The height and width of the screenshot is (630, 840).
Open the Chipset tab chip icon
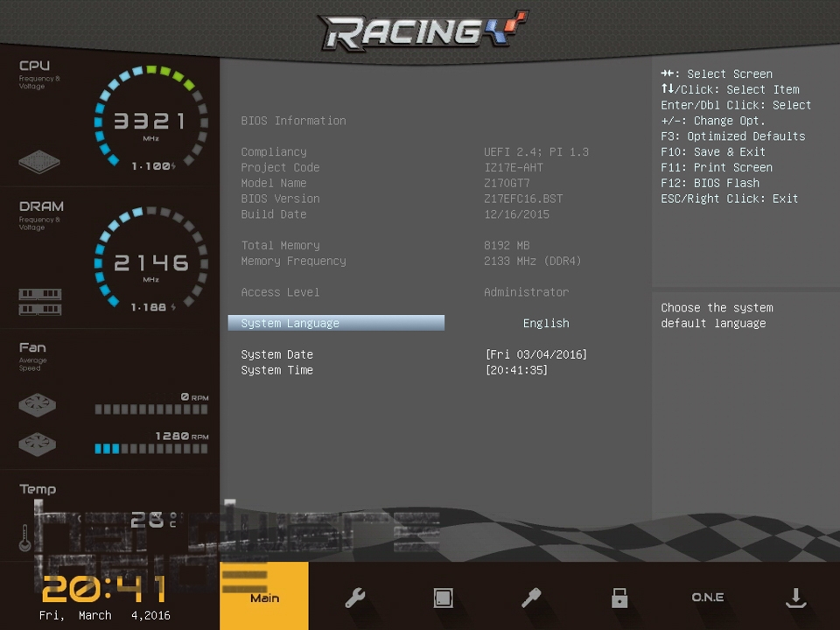pyautogui.click(x=444, y=598)
